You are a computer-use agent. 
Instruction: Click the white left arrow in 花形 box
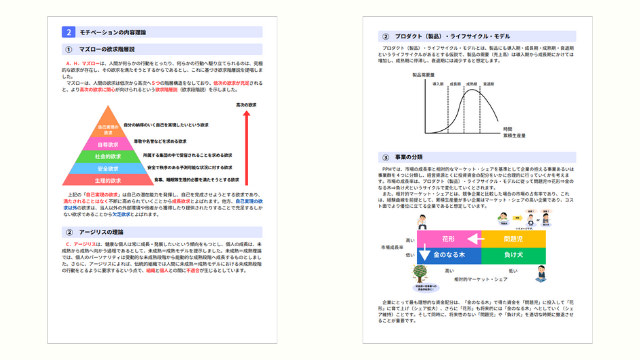click(475, 239)
